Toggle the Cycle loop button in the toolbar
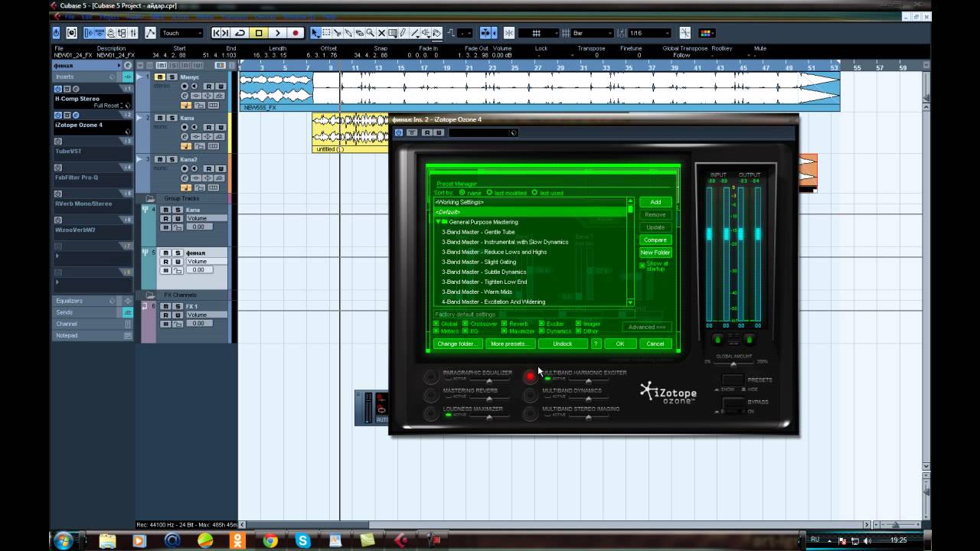 click(x=240, y=33)
